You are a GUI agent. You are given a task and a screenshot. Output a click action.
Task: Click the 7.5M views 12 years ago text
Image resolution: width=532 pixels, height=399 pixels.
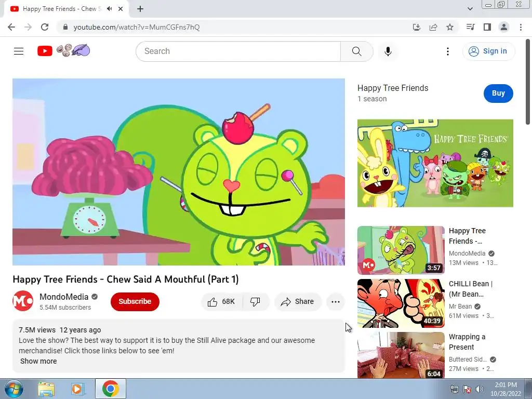[60, 330]
